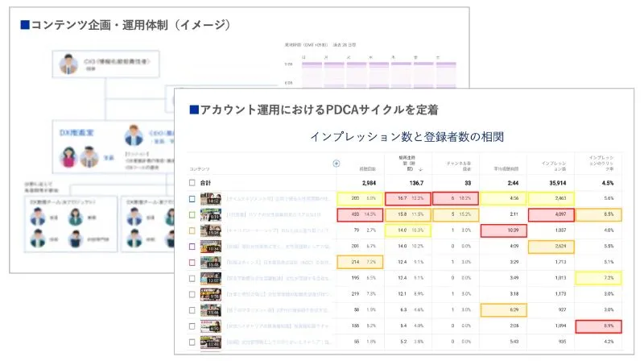Click the red-highlighted 4,097 impressions cell

[551, 214]
